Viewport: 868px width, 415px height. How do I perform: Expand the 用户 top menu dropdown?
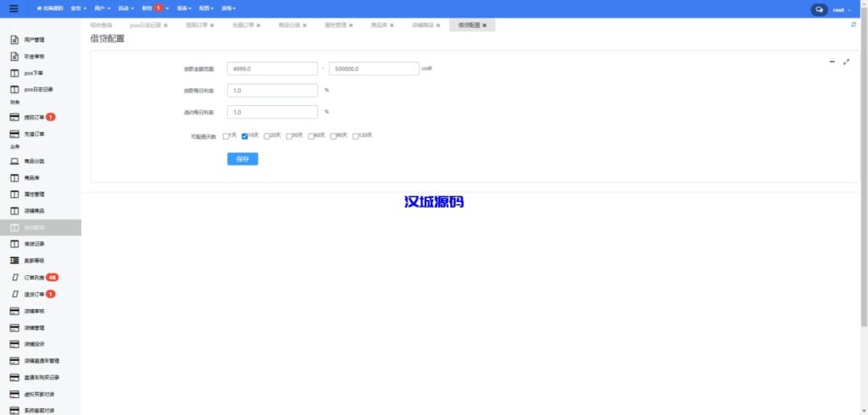tap(102, 8)
